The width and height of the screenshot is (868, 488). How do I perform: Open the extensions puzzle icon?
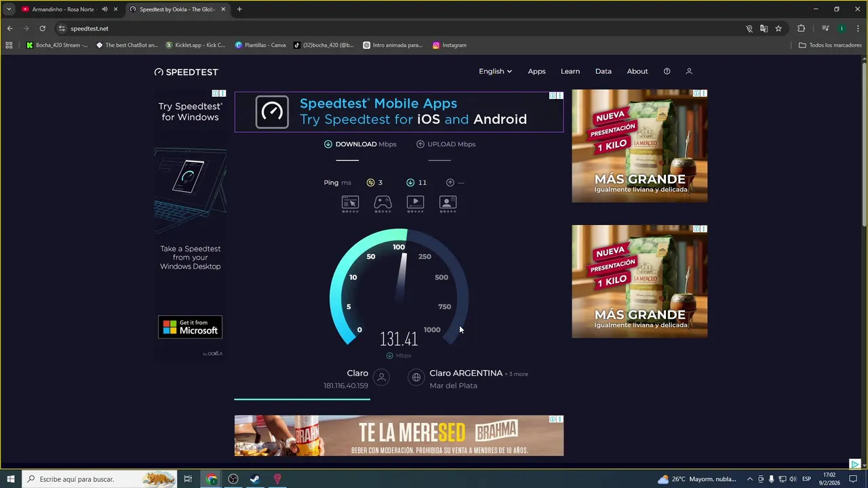[802, 28]
